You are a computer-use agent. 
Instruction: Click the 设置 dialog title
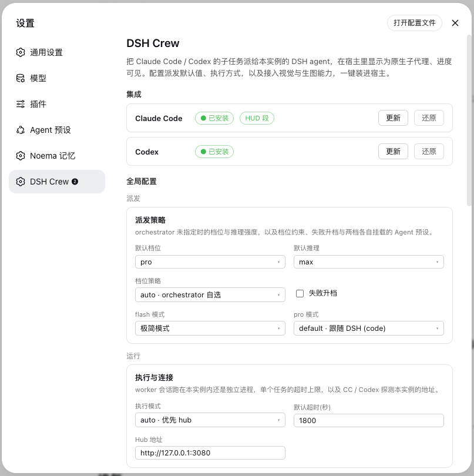point(25,23)
